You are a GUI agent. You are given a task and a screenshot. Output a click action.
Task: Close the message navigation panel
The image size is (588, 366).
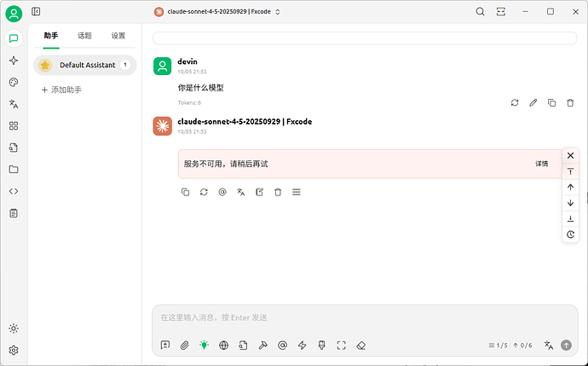(x=570, y=155)
